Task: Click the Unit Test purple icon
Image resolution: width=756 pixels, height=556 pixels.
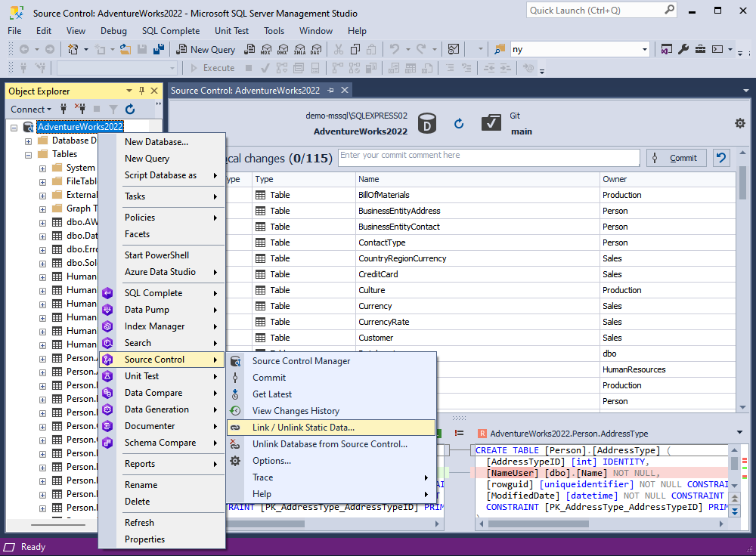Action: click(x=107, y=376)
